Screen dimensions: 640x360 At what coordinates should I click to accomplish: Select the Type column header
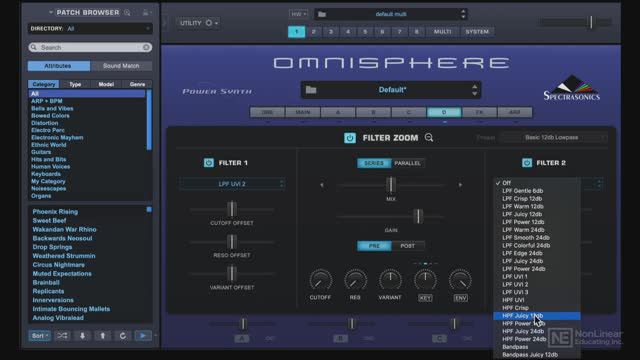click(75, 84)
